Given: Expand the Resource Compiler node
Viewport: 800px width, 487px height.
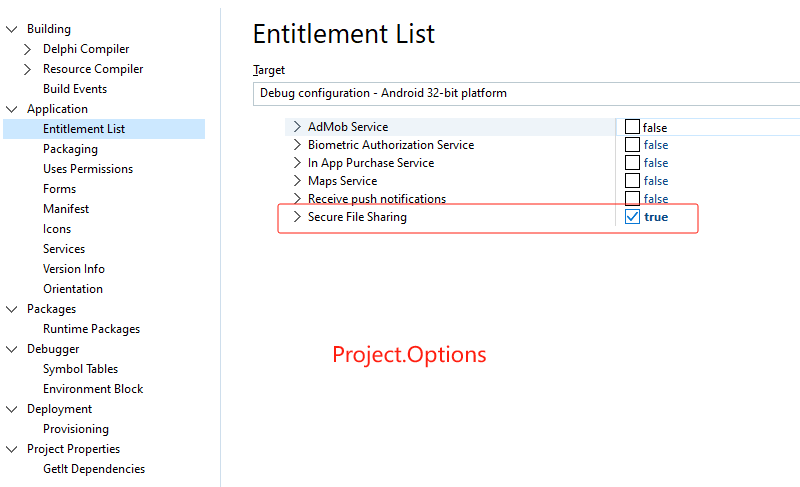Looking at the screenshot, I should pyautogui.click(x=28, y=69).
